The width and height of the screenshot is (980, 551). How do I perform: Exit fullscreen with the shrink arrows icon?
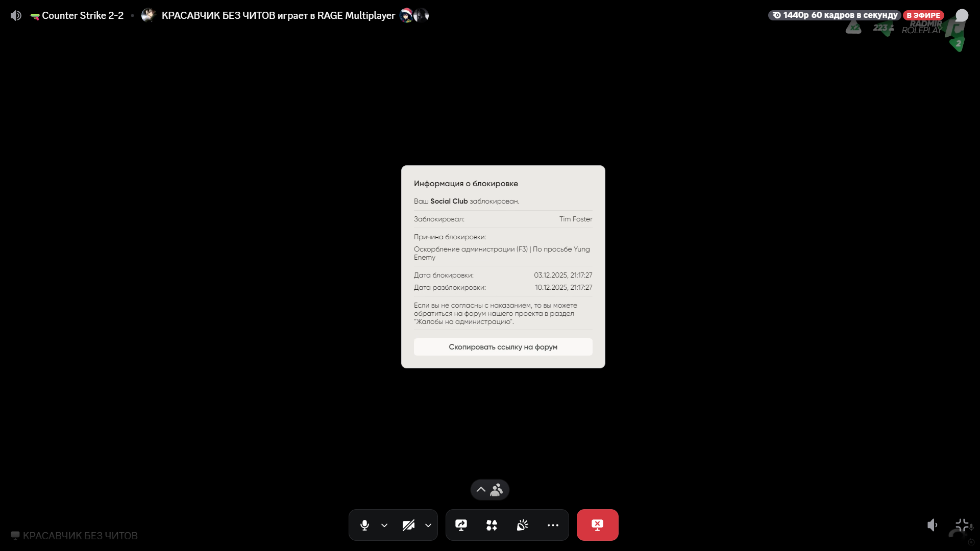(x=962, y=525)
